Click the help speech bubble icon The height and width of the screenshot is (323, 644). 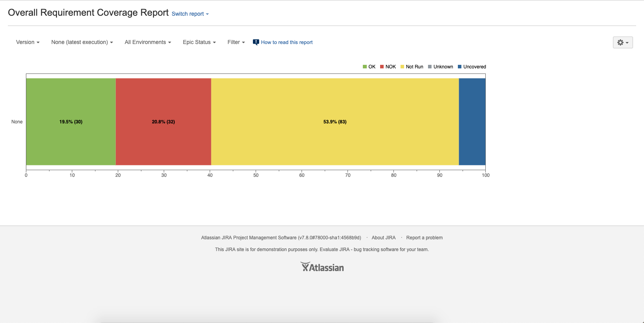click(x=256, y=42)
